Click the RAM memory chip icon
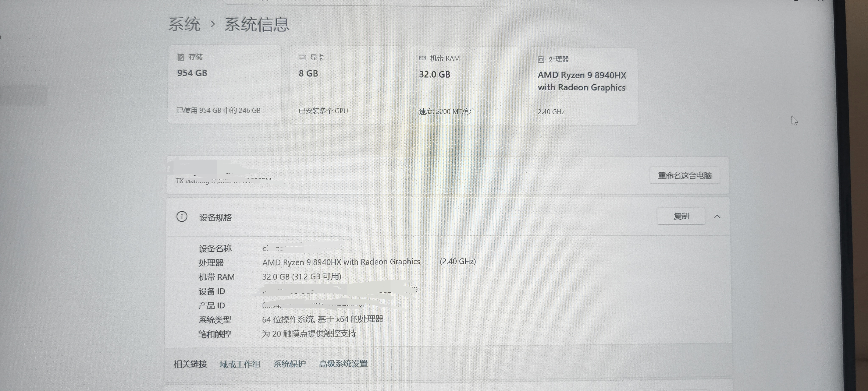Viewport: 868px width, 391px height. coord(422,58)
